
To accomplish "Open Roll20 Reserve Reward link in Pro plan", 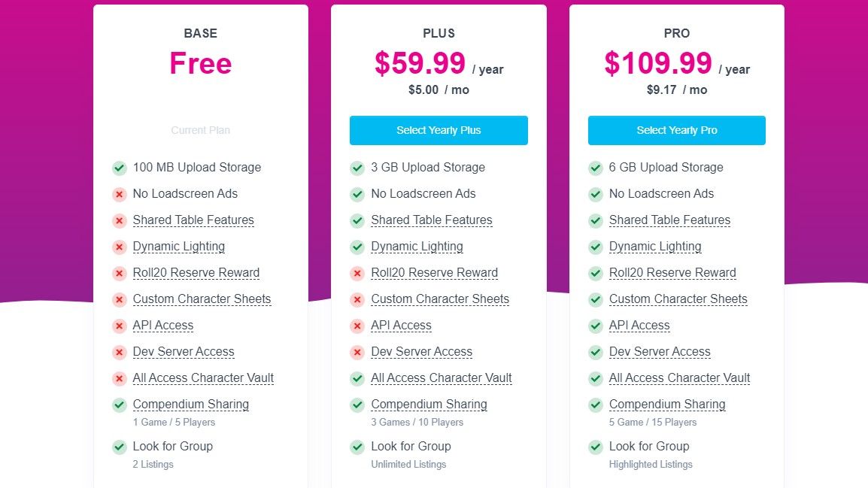I will (x=672, y=273).
